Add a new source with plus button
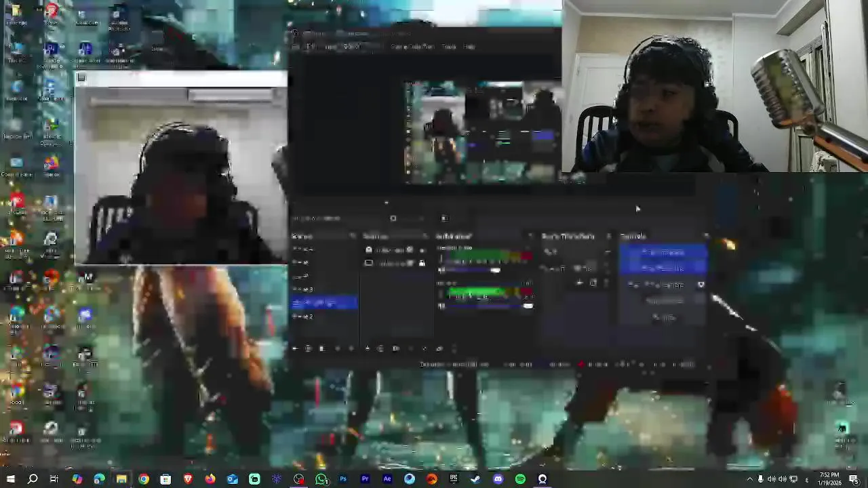Viewport: 868px width, 488px height. (367, 348)
